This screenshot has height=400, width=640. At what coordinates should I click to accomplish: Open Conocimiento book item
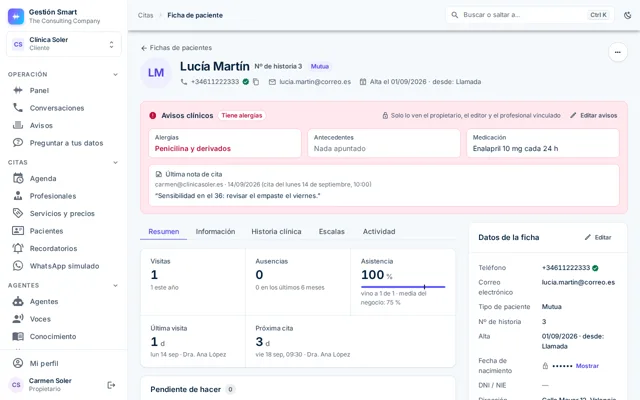pos(63,337)
